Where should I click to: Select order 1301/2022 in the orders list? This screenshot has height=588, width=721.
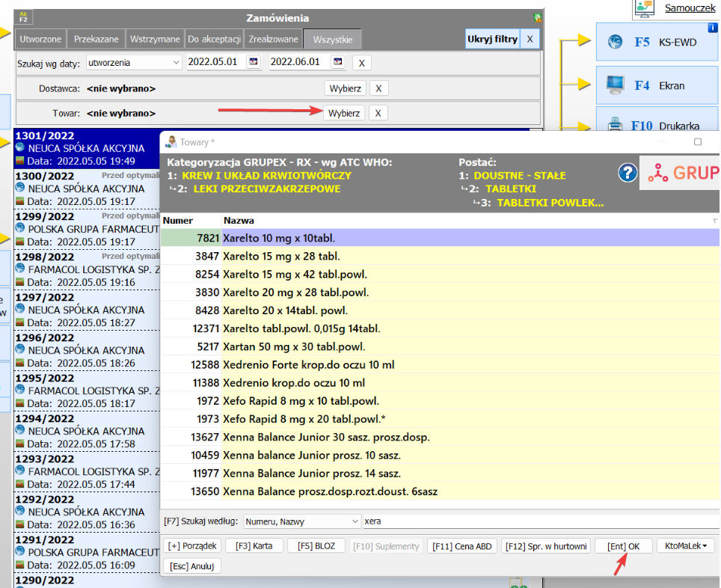[87, 148]
